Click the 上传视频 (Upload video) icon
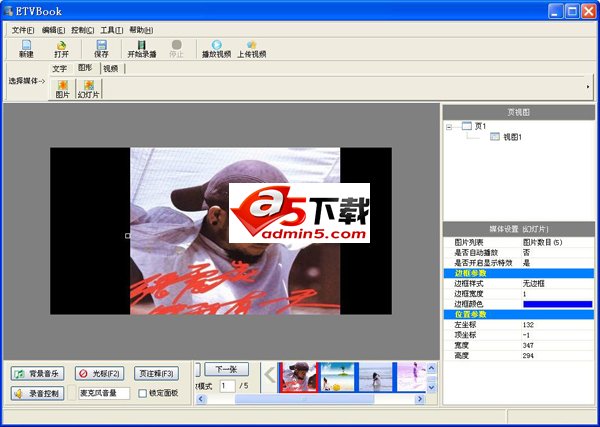This screenshot has width=600, height=427. (252, 48)
